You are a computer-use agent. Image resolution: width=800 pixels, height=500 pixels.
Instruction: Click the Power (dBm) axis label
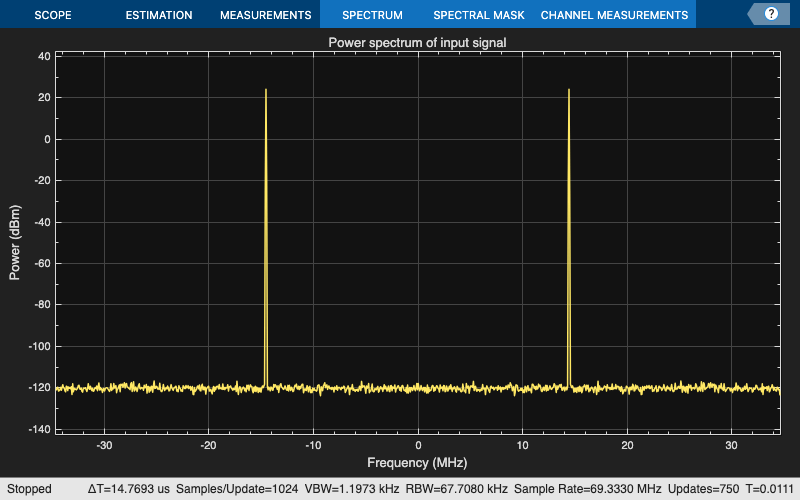click(x=15, y=242)
